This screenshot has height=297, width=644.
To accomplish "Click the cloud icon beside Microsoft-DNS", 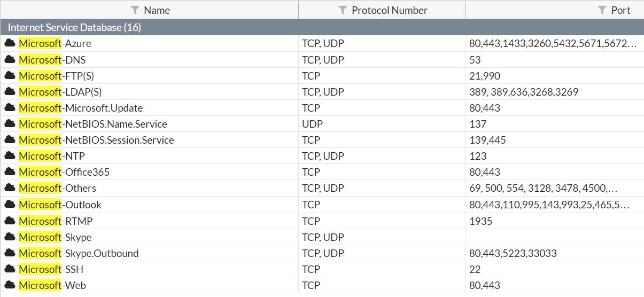I will (x=10, y=59).
